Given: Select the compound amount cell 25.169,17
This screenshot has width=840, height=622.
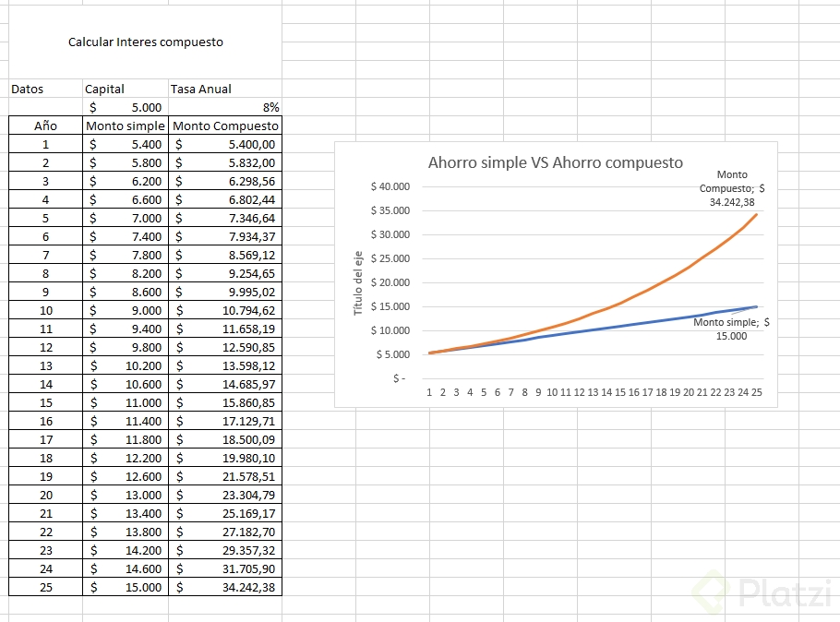Looking at the screenshot, I should click(x=225, y=513).
